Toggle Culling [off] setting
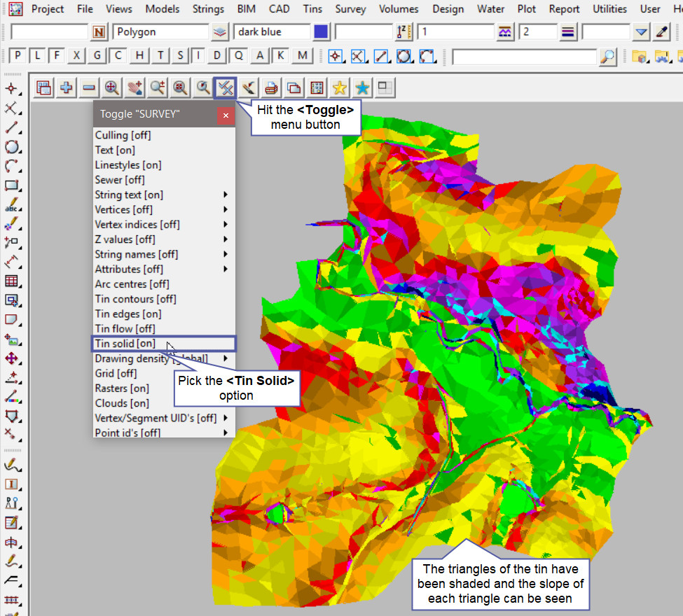The width and height of the screenshot is (683, 616). (x=123, y=135)
